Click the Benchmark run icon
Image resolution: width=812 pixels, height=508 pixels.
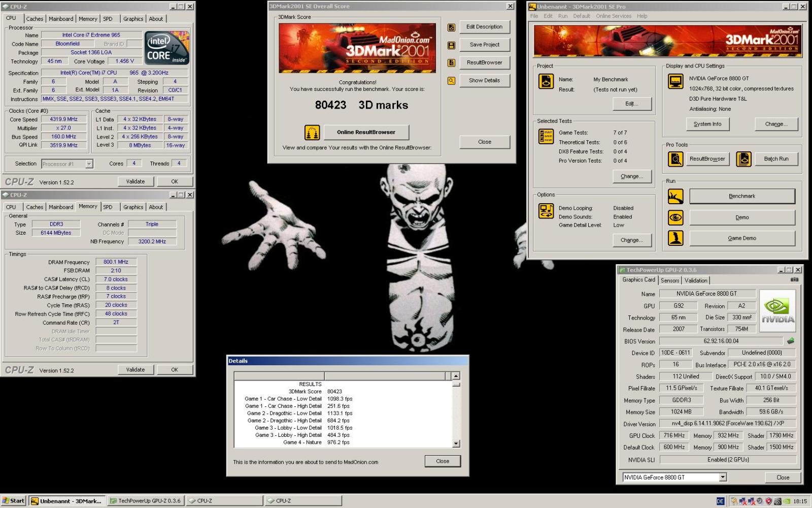(x=675, y=196)
